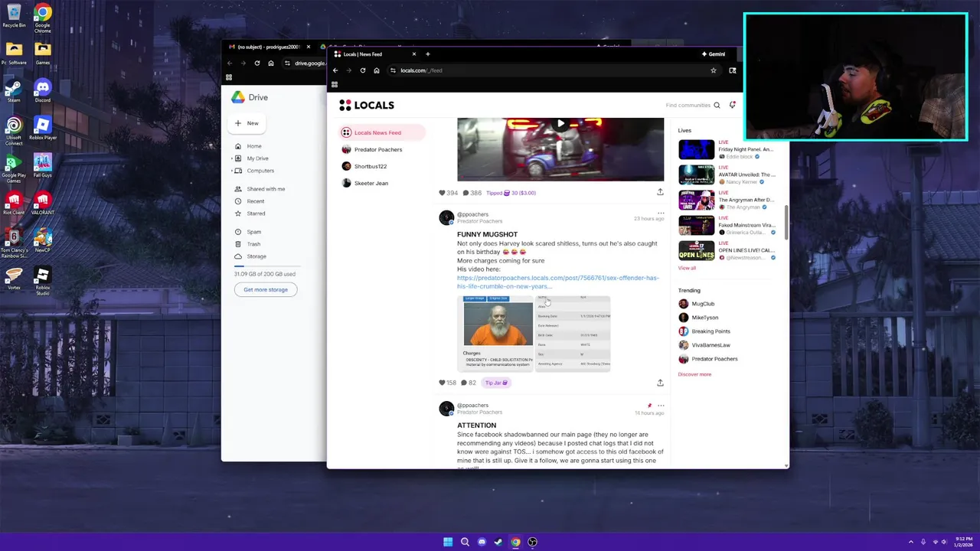Open Riot Client desktop shortcut
The width and height of the screenshot is (980, 551).
pyautogui.click(x=14, y=203)
